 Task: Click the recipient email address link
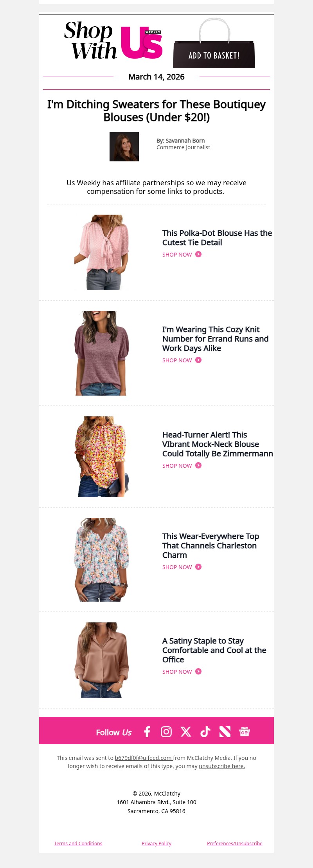point(143,758)
